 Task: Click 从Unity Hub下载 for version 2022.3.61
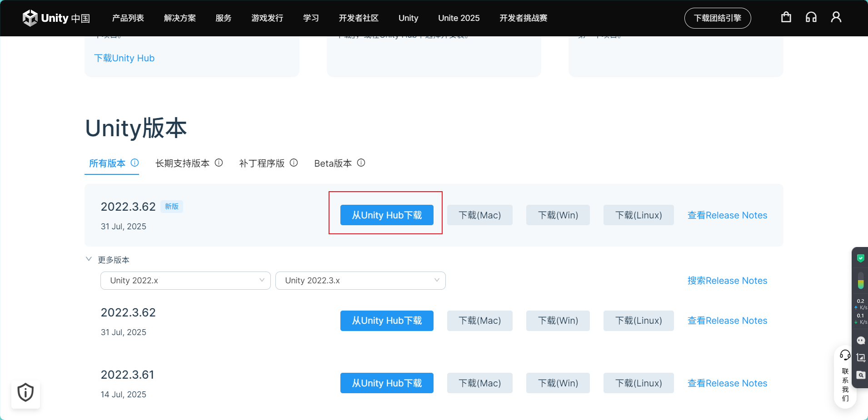point(387,383)
